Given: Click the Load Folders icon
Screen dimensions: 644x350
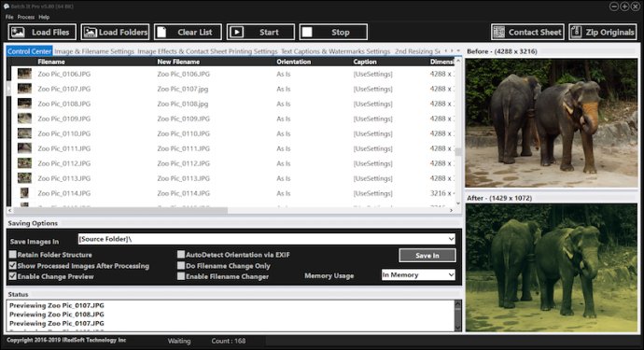Looking at the screenshot, I should (90, 32).
